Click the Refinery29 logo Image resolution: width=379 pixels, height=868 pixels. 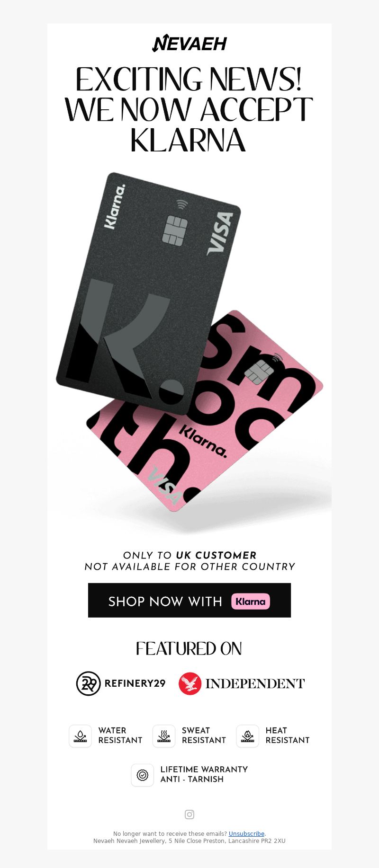pos(121,683)
